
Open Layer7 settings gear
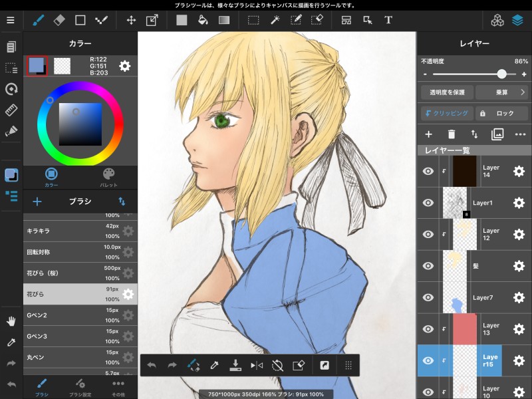point(519,297)
